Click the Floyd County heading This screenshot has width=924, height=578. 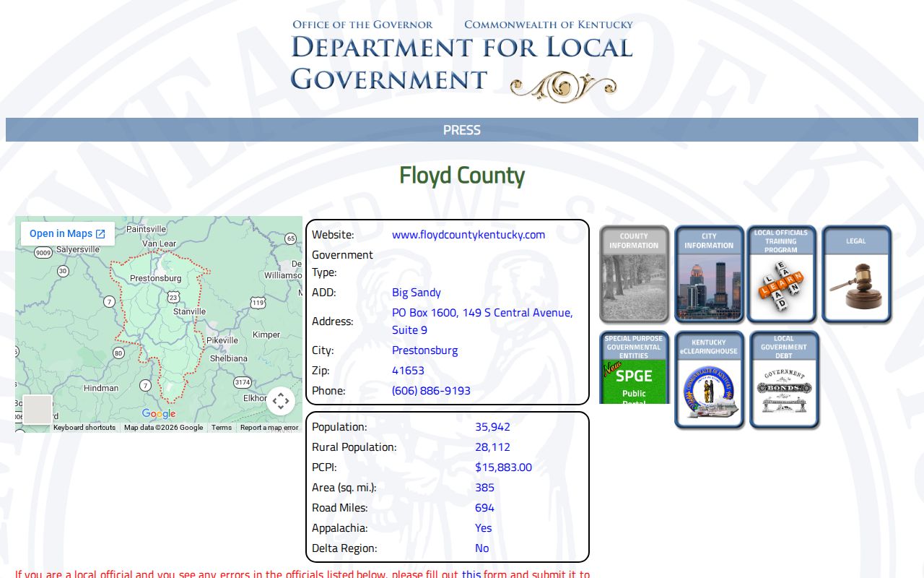point(462,176)
